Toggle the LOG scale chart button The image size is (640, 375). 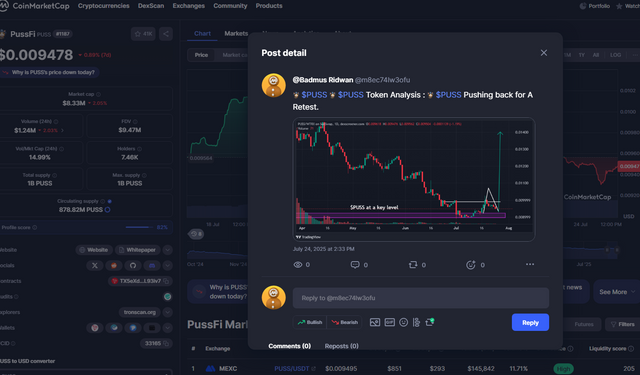tap(616, 55)
